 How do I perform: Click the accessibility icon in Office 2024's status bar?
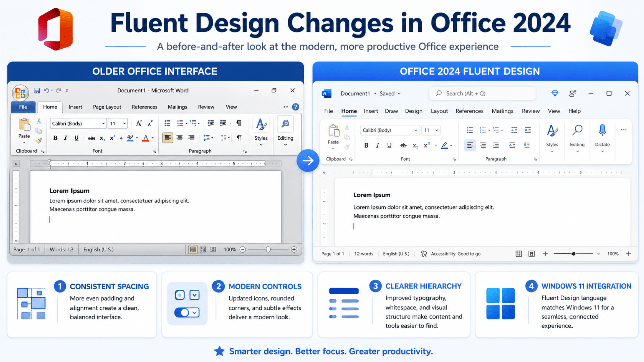(424, 254)
